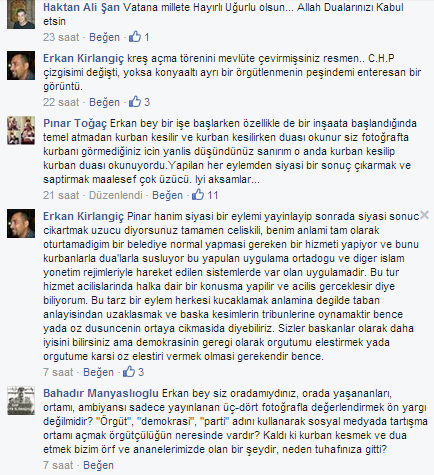View edit history via Düzenlendi link
The height and width of the screenshot is (475, 434).
(x=116, y=195)
